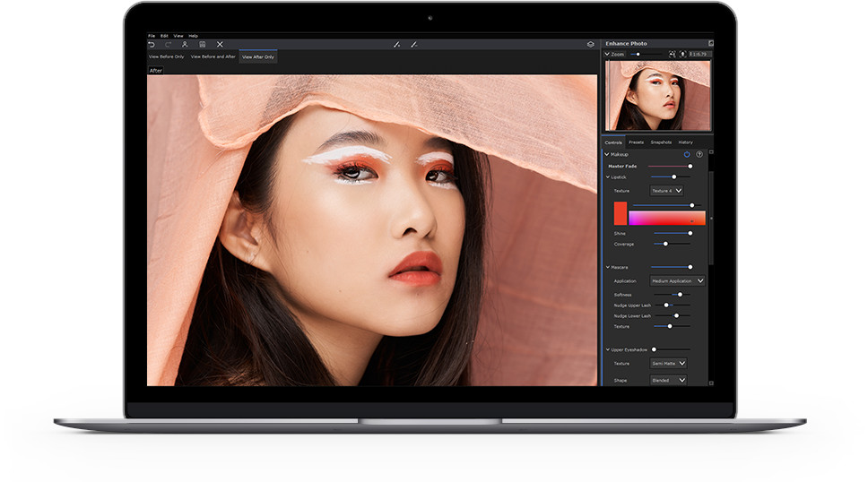The height and width of the screenshot is (482, 868).
Task: Click the Undo arrow icon
Action: pyautogui.click(x=152, y=44)
